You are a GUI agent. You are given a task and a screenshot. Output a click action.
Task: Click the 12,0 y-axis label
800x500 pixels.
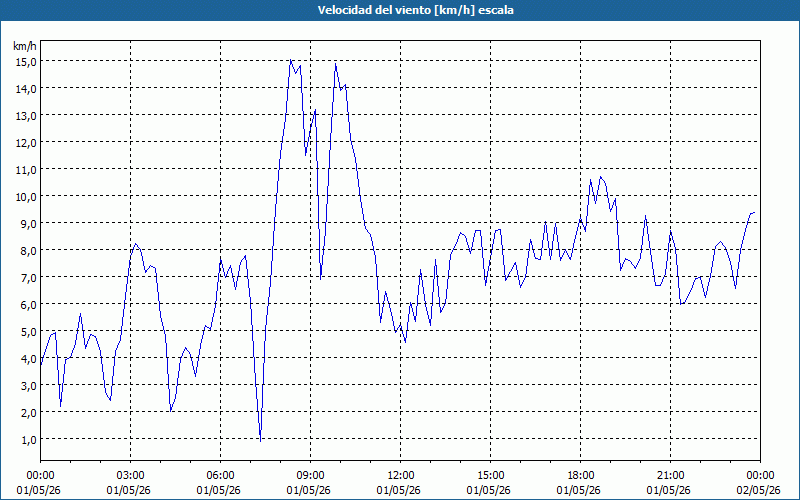pyautogui.click(x=26, y=143)
